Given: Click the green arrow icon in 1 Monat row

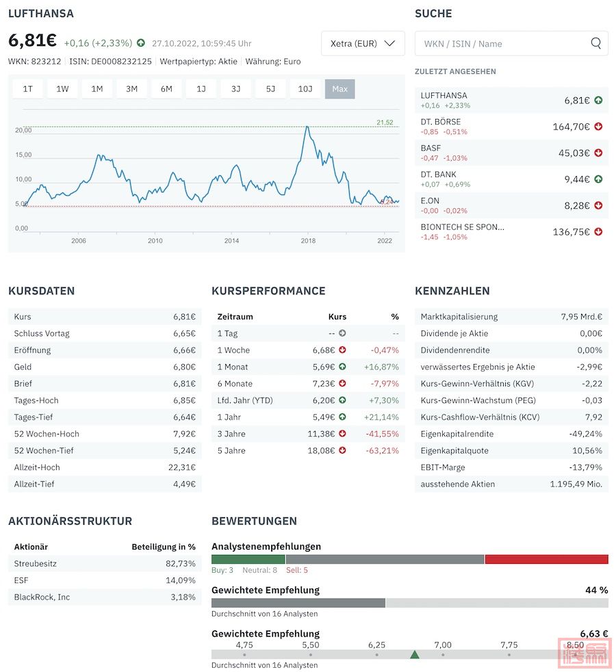Looking at the screenshot, I should click(x=342, y=366).
